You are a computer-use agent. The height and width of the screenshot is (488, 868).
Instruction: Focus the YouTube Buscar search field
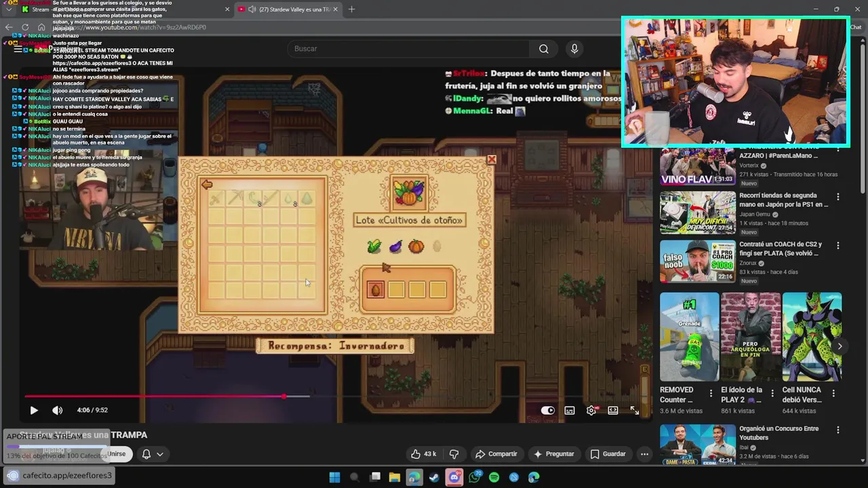(409, 49)
